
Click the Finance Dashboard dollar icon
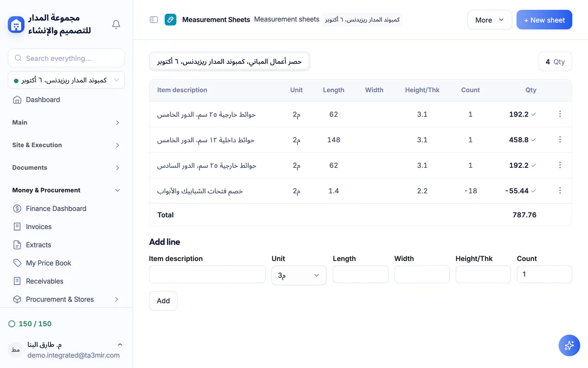(17, 209)
